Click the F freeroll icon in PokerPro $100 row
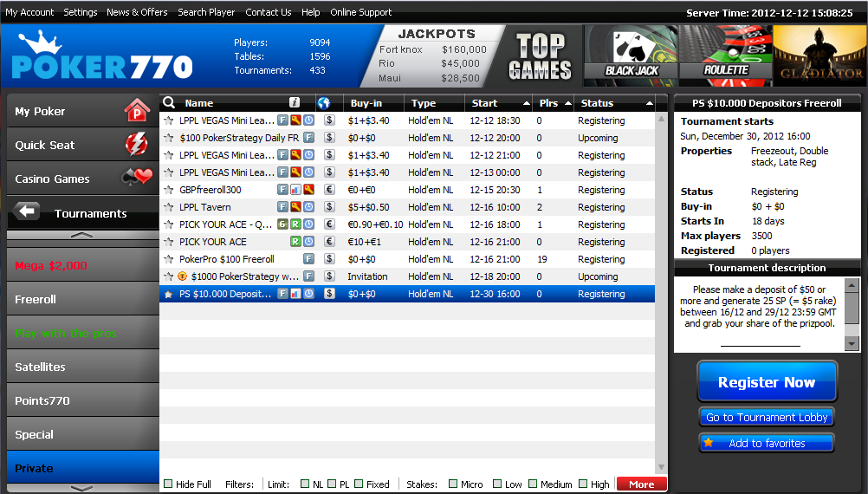This screenshot has height=494, width=868. [309, 258]
